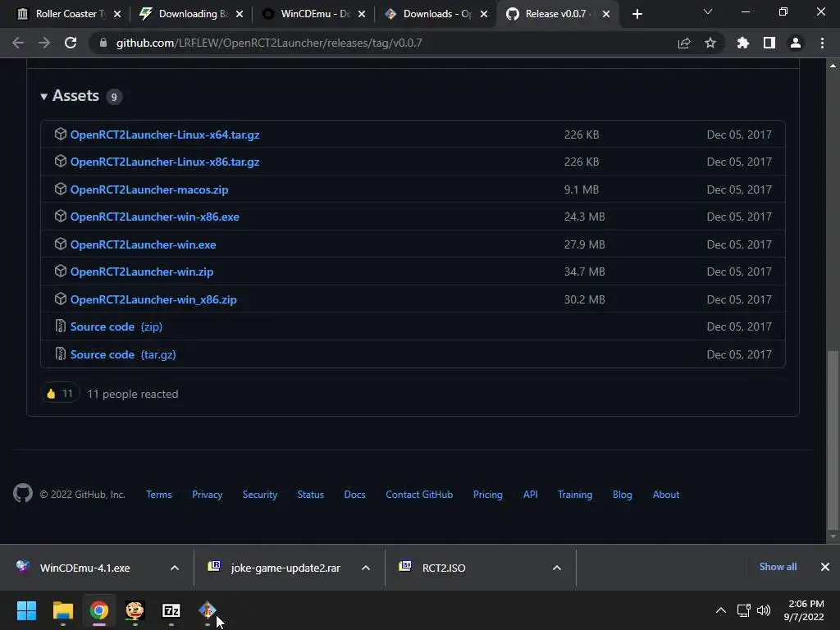Screen dimensions: 840x630
Task: Reload the GitHub release page
Action: coord(71,43)
